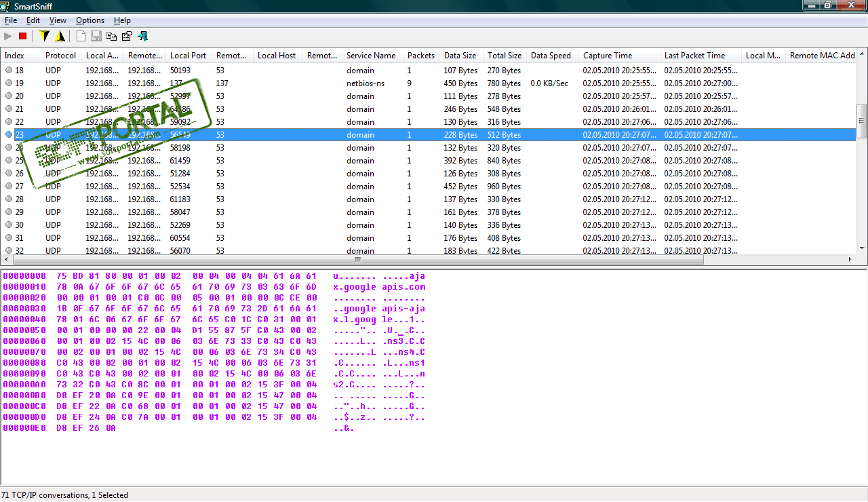This screenshot has height=502, width=868.
Task: Click the status circle of row 20
Action: coord(9,96)
